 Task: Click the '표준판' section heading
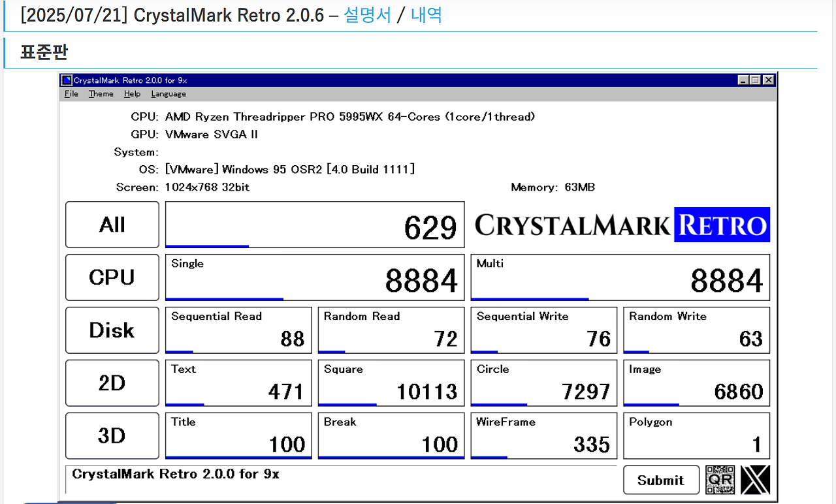(44, 52)
